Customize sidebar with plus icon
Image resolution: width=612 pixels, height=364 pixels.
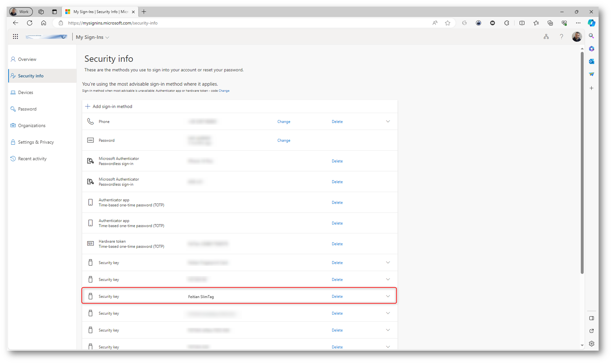coord(591,88)
